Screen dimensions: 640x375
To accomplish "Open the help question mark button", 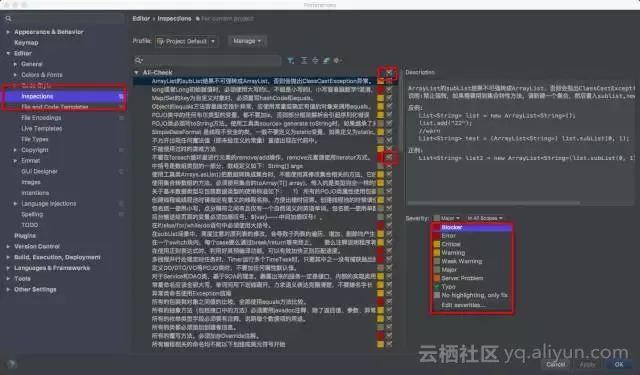I will (x=12, y=364).
